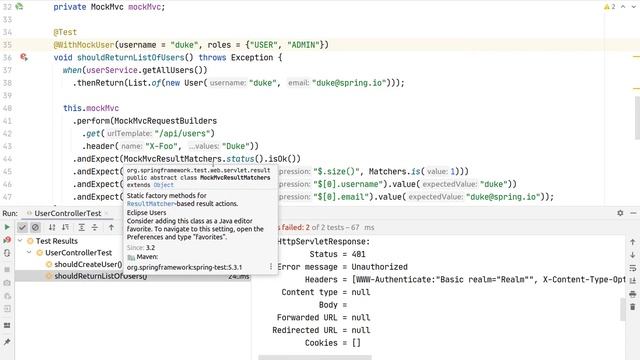Open the Object link in documentation popup
Screen dimensions: 640x360
(163, 185)
